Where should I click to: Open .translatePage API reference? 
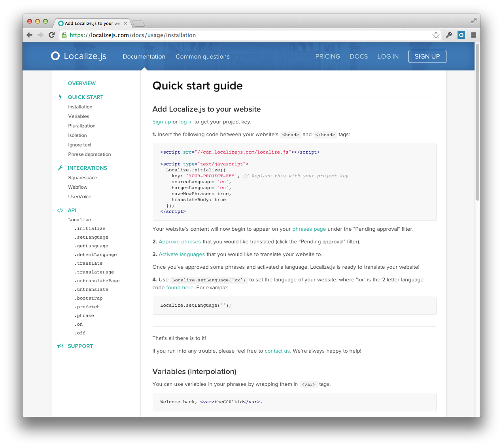(x=94, y=272)
